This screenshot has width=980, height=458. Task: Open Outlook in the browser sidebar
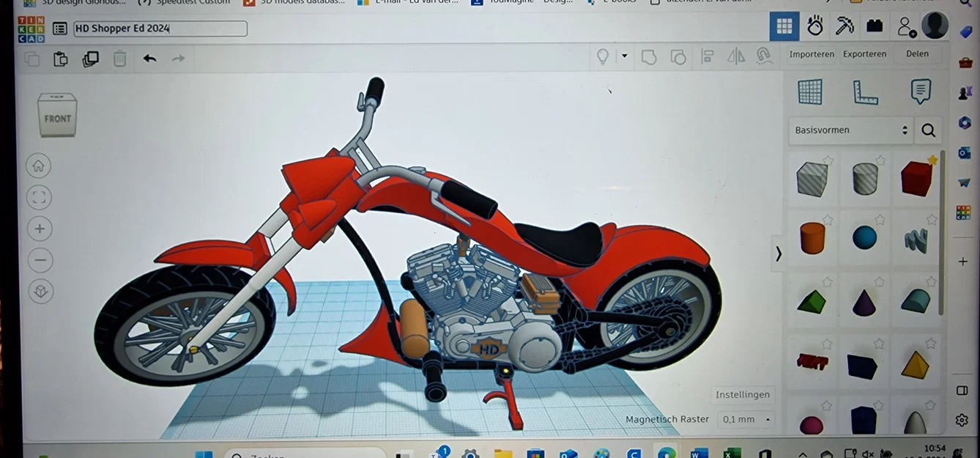[965, 153]
